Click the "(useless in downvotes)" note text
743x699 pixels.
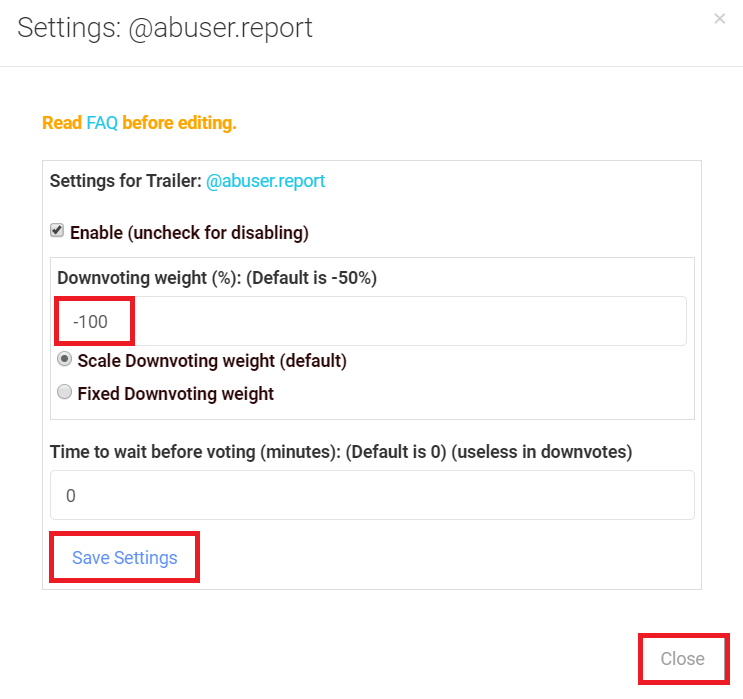[542, 452]
